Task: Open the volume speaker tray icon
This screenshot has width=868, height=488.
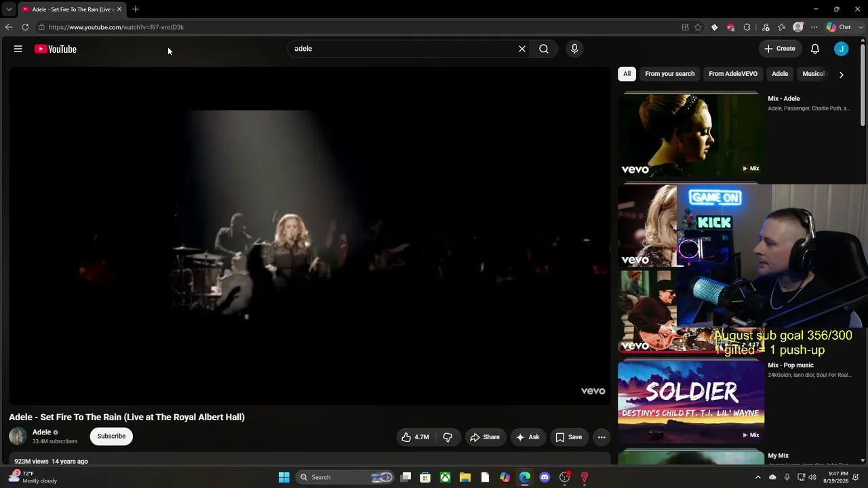Action: point(812,477)
